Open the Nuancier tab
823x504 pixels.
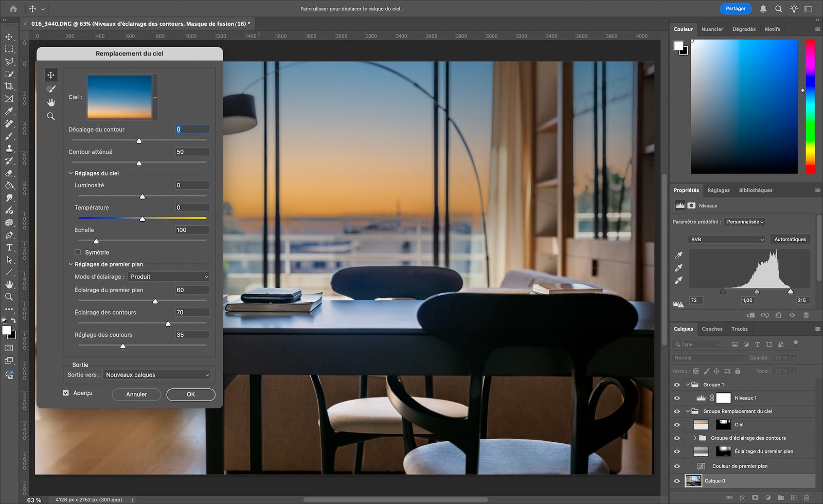(x=712, y=29)
